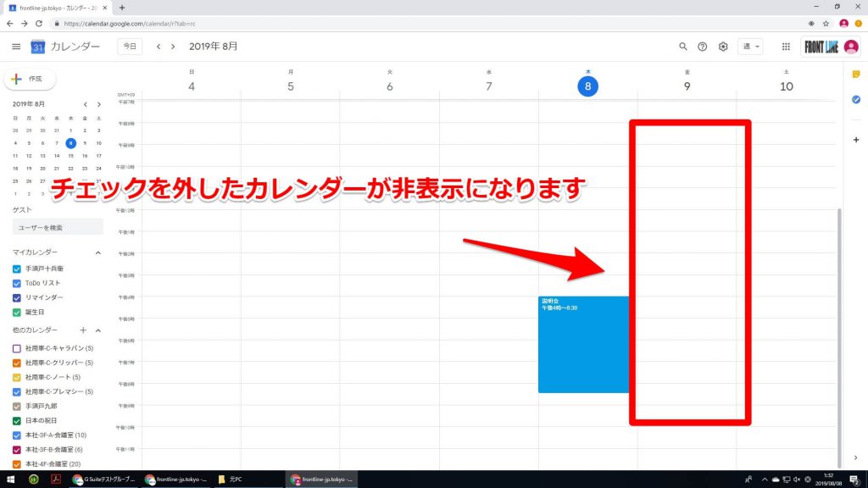Open the settings gear menu

[x=723, y=47]
